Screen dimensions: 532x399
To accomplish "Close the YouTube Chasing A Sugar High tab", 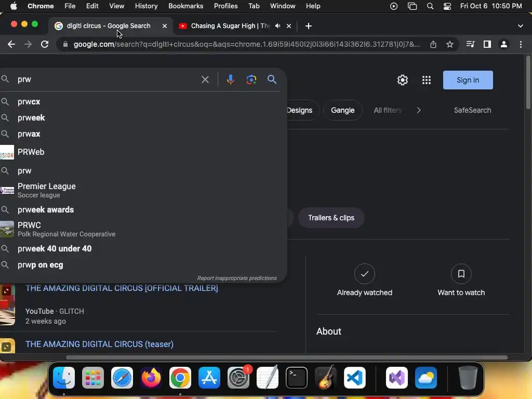I will point(289,26).
